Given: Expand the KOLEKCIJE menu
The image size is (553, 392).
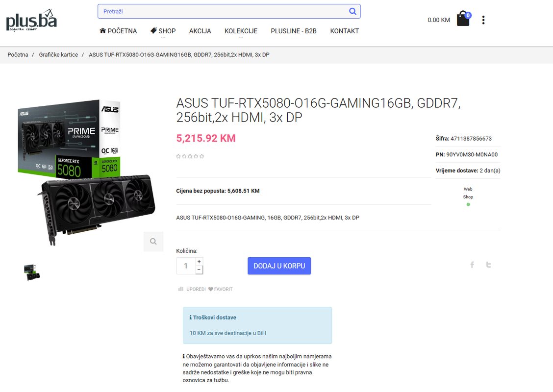Looking at the screenshot, I should 241,31.
